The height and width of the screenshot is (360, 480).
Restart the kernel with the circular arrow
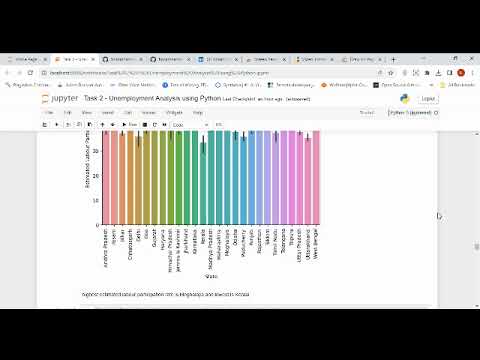click(x=155, y=125)
